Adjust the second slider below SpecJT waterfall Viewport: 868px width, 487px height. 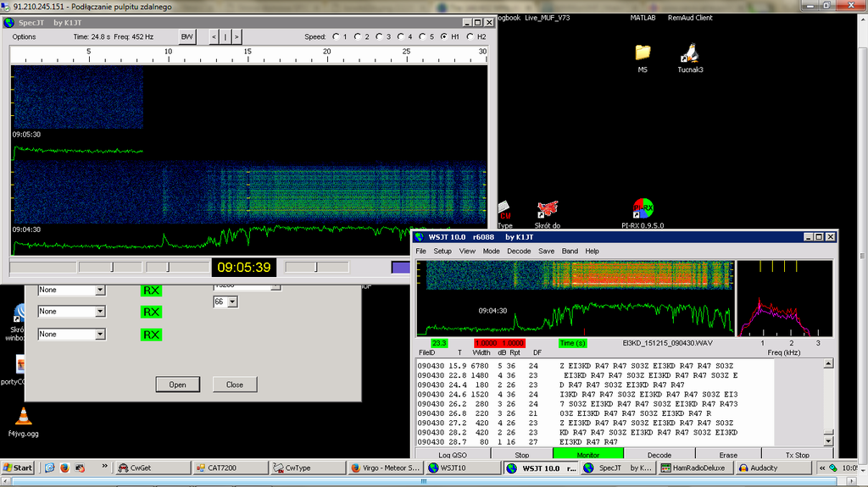coord(110,268)
